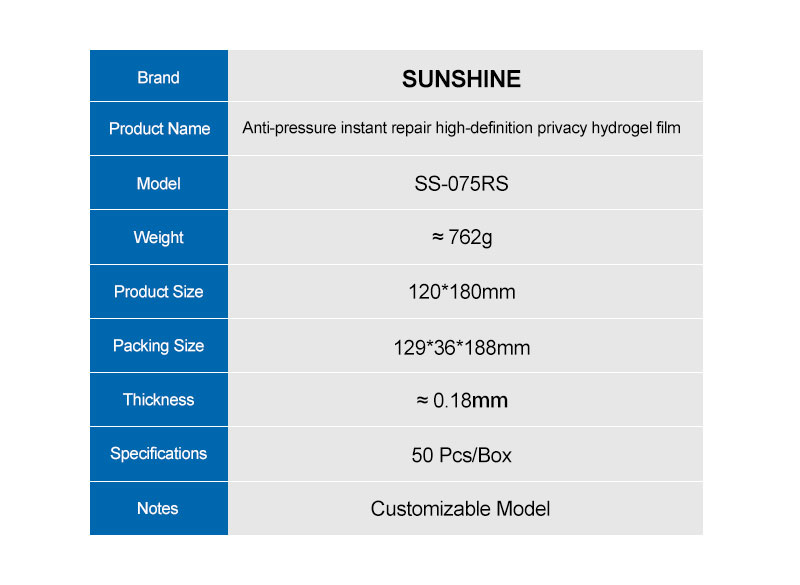The height and width of the screenshot is (585, 800).
Task: Click the Notes label cell
Action: click(158, 508)
